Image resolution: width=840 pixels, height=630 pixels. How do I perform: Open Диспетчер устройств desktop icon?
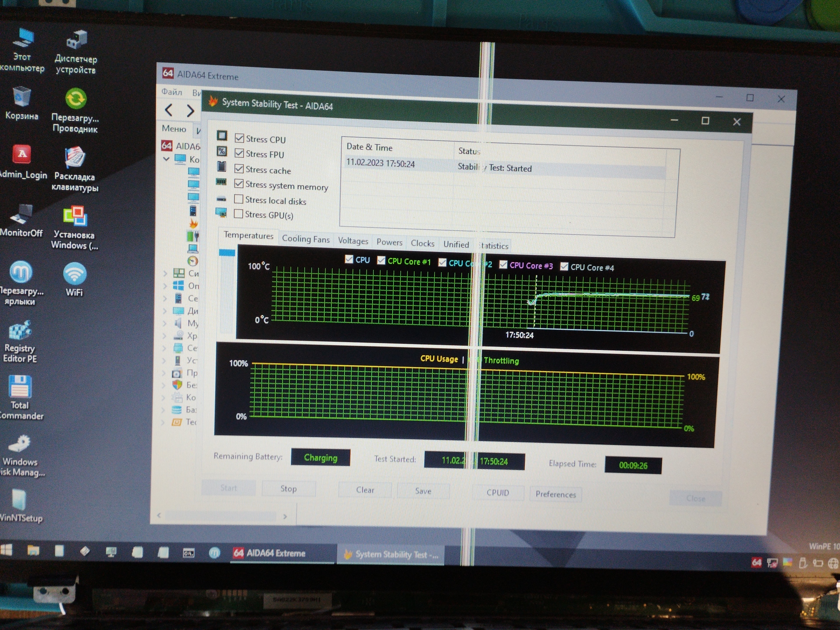pos(76,52)
